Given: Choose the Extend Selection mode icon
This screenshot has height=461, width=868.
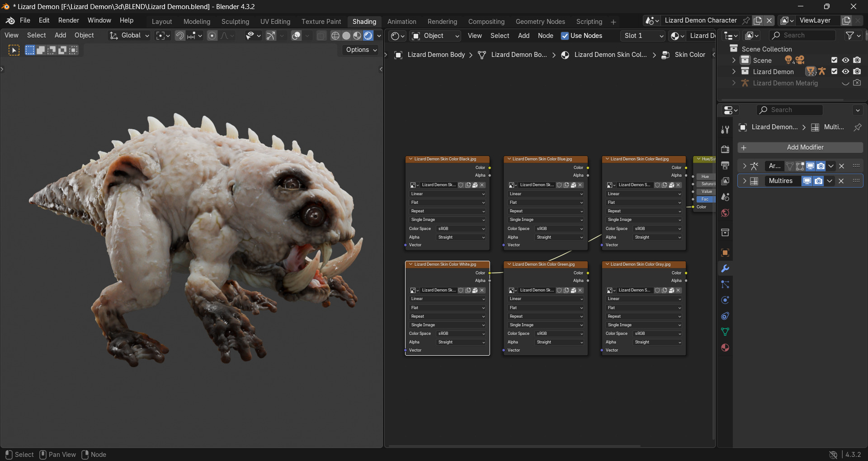Looking at the screenshot, I should pos(41,50).
